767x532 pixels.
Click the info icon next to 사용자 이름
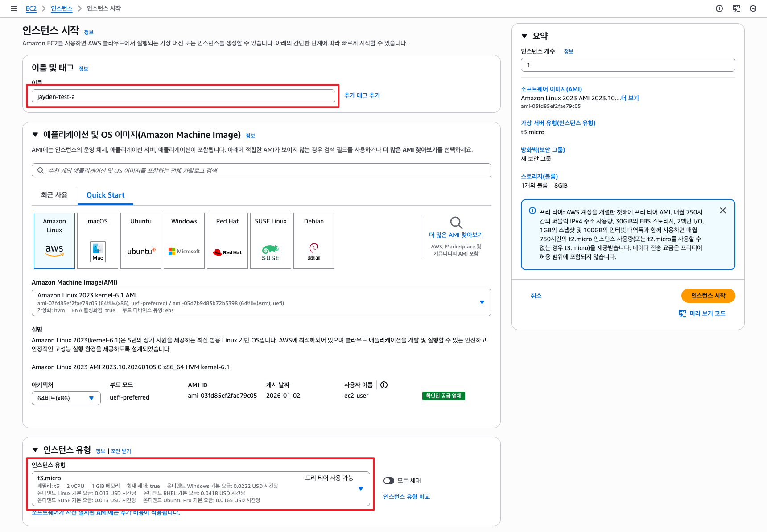pyautogui.click(x=384, y=385)
